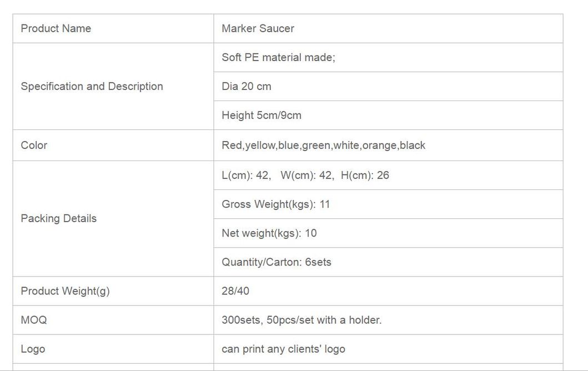
Task: Select the Specification and Description label
Action: pos(92,86)
